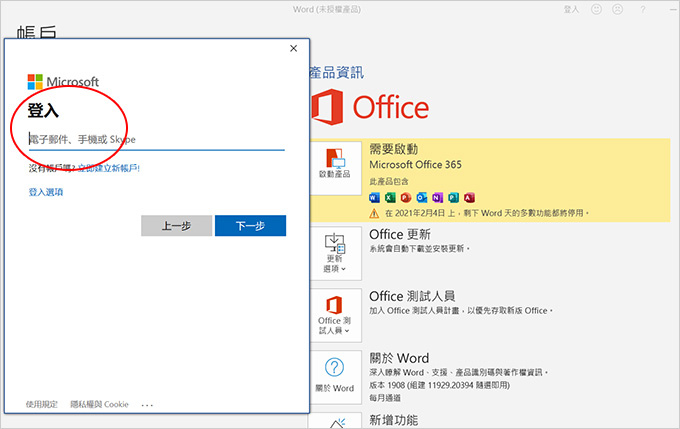680x429 pixels.
Task: Click the smiley face feedback icon
Action: [596, 9]
